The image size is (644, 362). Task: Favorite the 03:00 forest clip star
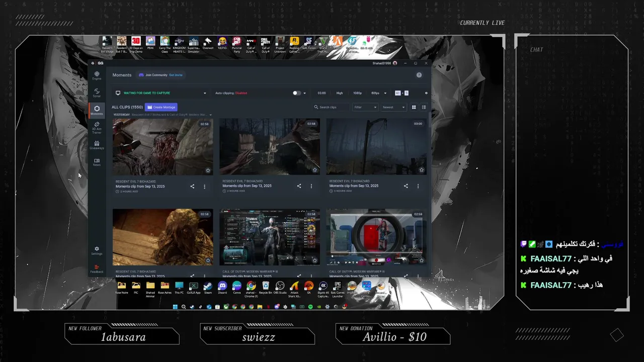[422, 170]
